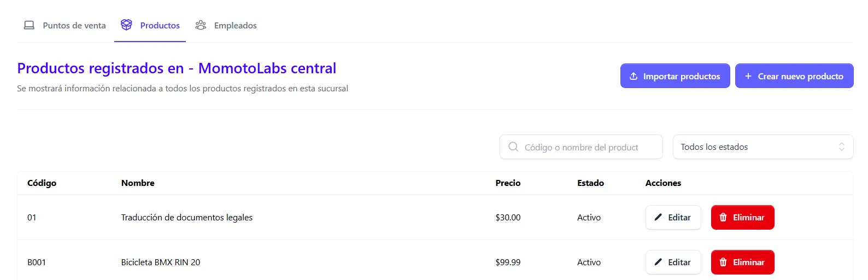Click the upload icon in Importar productos
Image resolution: width=868 pixels, height=280 pixels.
point(634,76)
